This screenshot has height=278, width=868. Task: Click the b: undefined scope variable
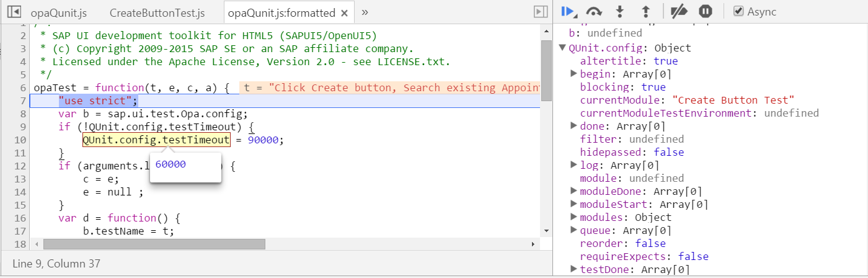[605, 33]
